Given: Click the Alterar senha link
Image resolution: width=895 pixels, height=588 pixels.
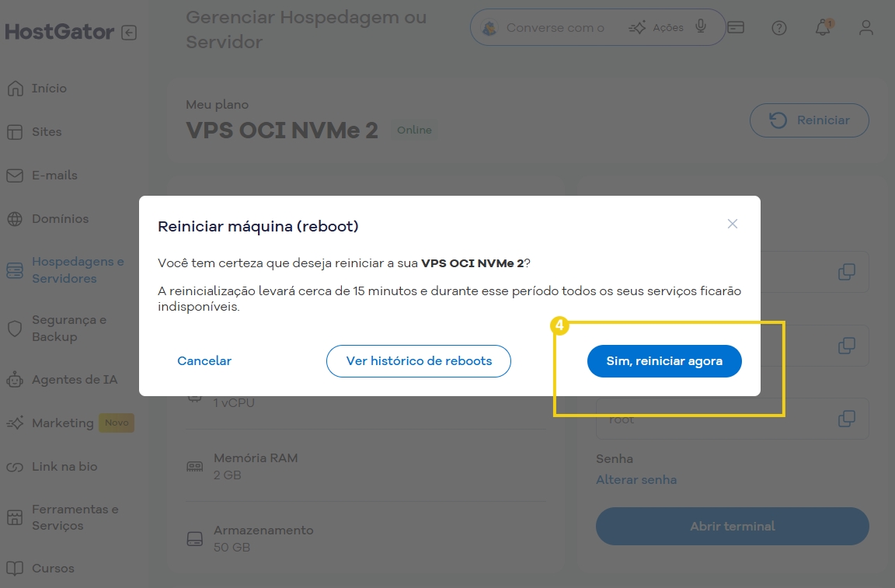Looking at the screenshot, I should (636, 479).
